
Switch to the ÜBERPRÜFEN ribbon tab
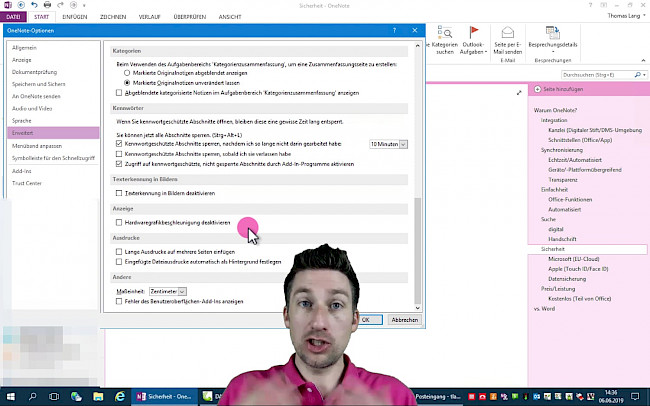click(190, 17)
